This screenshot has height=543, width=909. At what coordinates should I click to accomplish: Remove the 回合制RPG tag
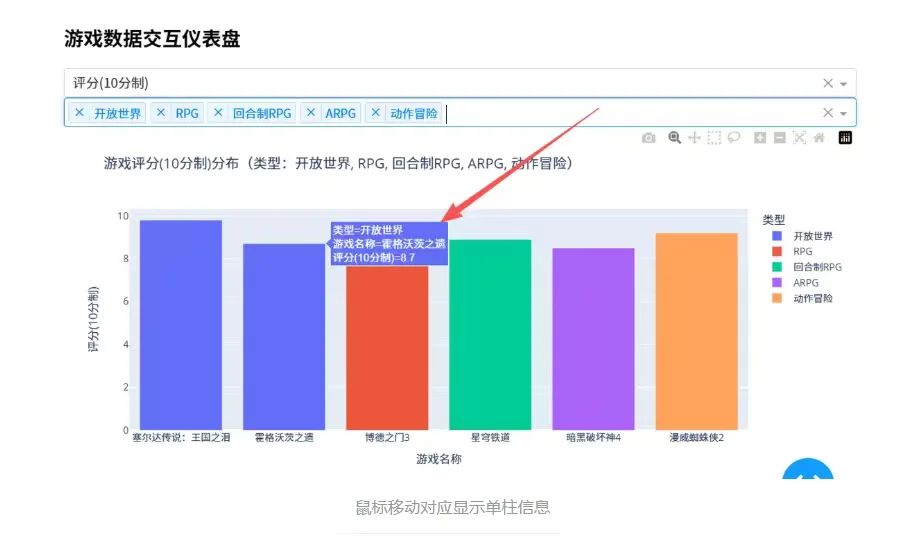[218, 112]
